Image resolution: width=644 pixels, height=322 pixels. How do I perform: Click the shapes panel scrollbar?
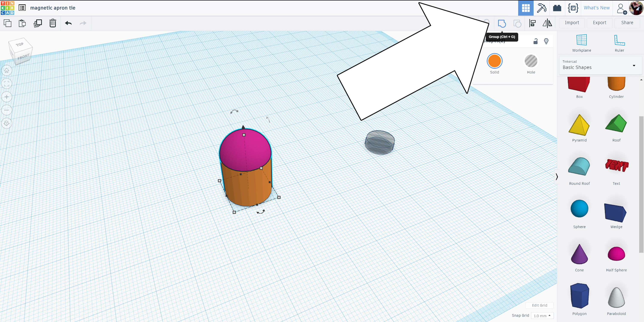(641, 184)
